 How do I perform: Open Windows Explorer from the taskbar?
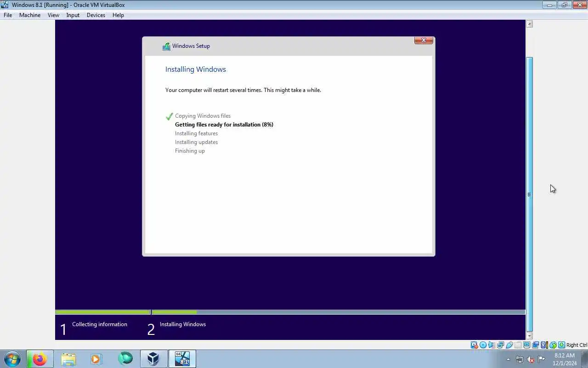(x=68, y=359)
